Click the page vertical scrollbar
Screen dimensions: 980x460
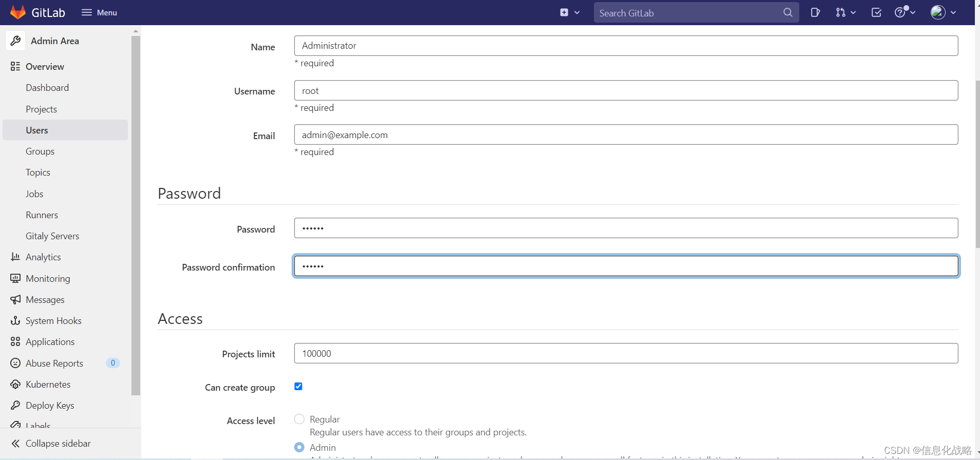point(977,164)
